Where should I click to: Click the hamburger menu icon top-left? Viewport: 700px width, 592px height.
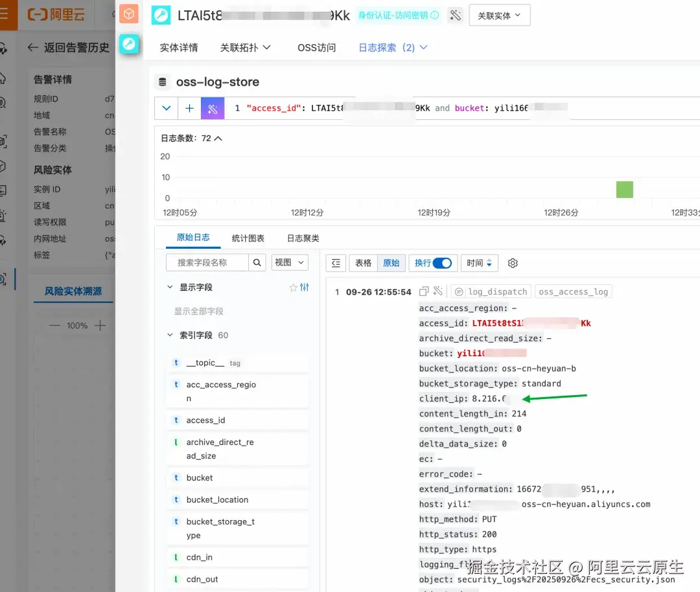click(4, 14)
